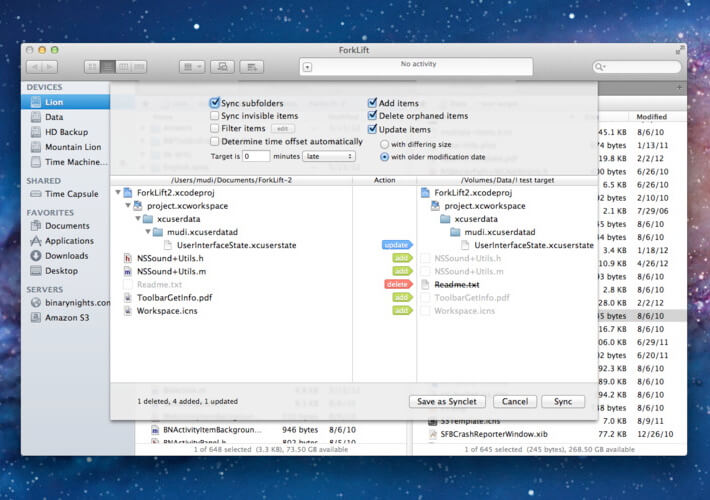Viewport: 710px width, 500px height.
Task: Expand the activity panel disclosure button
Action: click(307, 67)
